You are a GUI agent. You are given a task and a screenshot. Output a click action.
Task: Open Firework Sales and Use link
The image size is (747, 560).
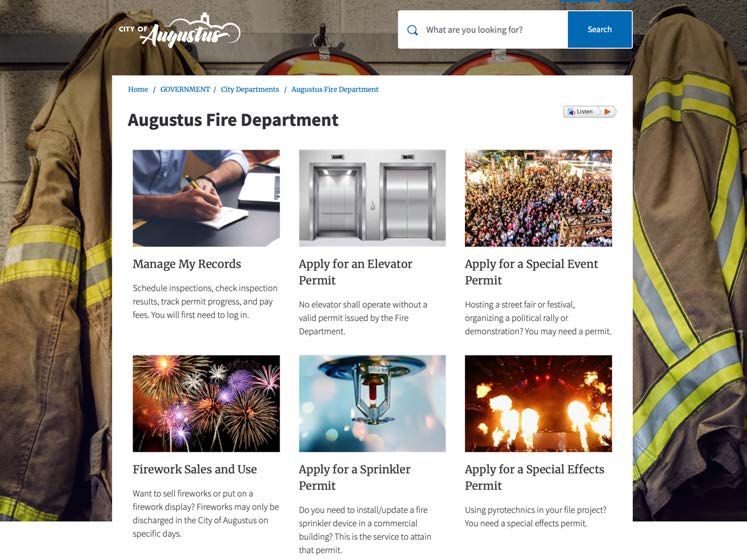(194, 469)
